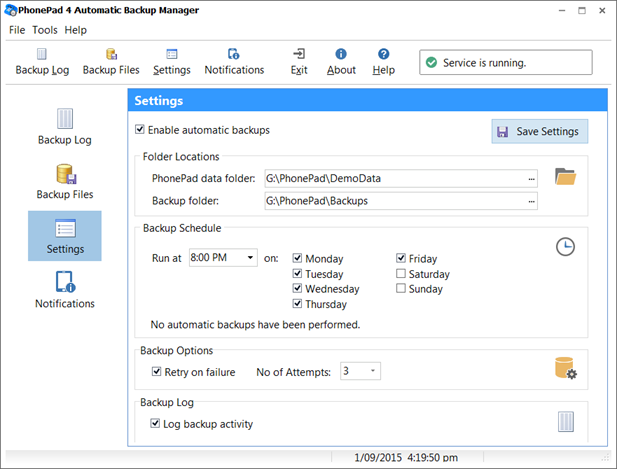Viewport: 617px width, 469px height.
Task: Click the PhonePad app icon in title bar
Action: pyautogui.click(x=11, y=10)
